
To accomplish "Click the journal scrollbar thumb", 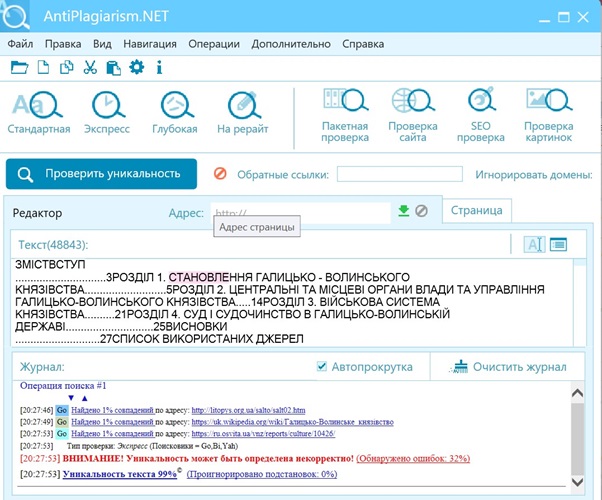I will point(577,438).
